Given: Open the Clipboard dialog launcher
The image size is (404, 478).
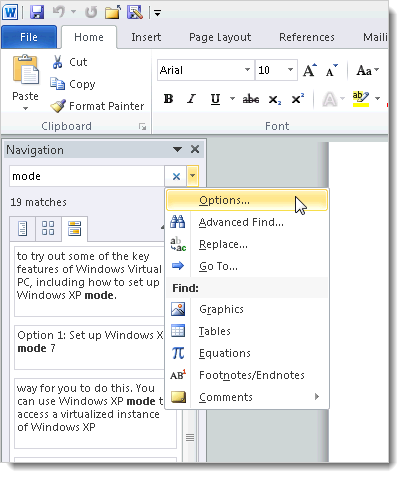Looking at the screenshot, I should 142,126.
